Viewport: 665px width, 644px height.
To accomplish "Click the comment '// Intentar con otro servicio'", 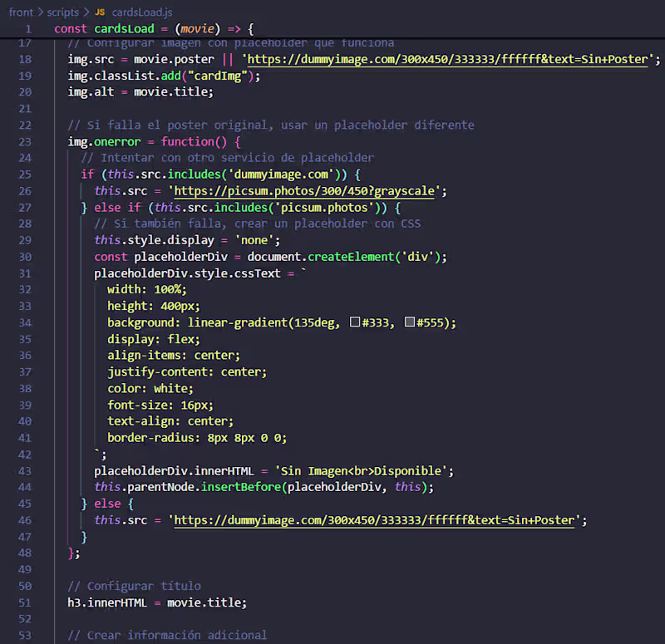I will pyautogui.click(x=227, y=158).
